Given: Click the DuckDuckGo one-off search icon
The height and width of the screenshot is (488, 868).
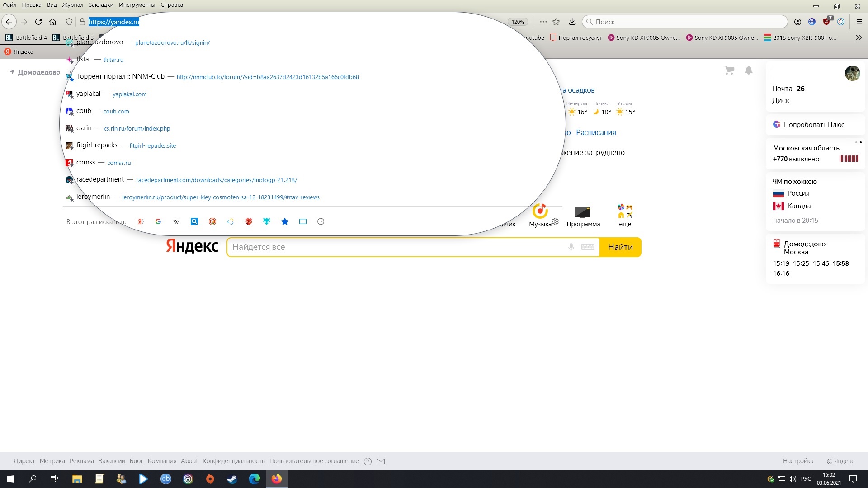Looking at the screenshot, I should click(212, 221).
